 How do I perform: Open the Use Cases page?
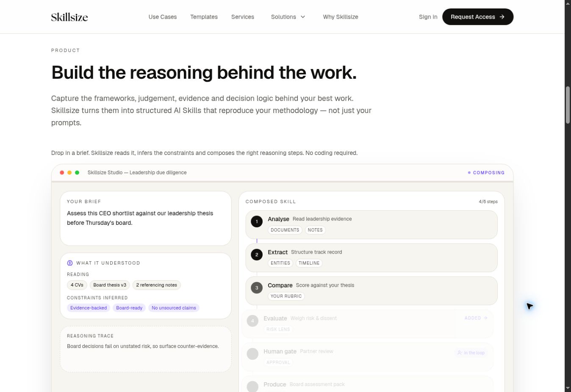(x=163, y=17)
